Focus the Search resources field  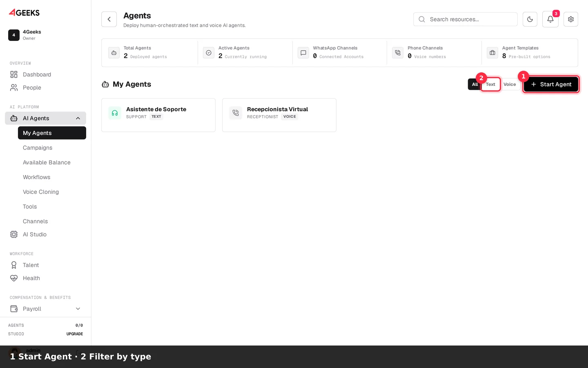click(465, 19)
